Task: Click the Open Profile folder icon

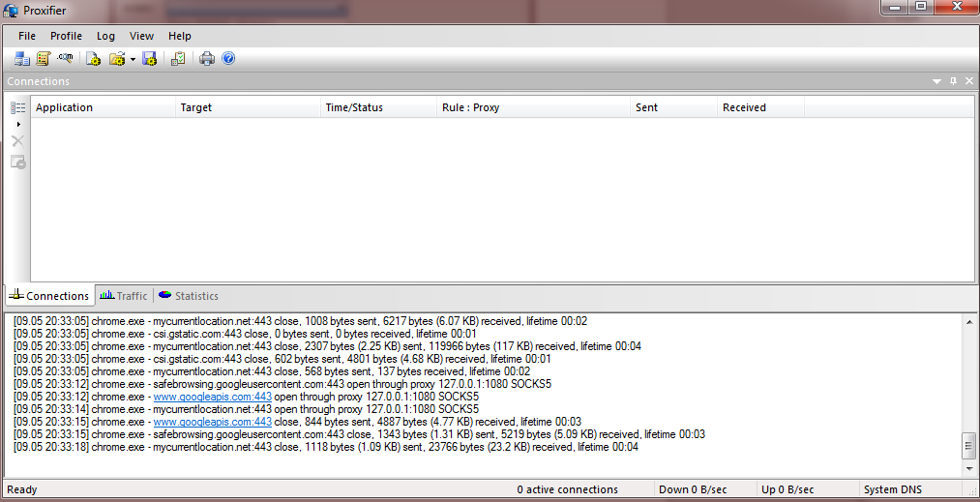Action: pyautogui.click(x=117, y=59)
